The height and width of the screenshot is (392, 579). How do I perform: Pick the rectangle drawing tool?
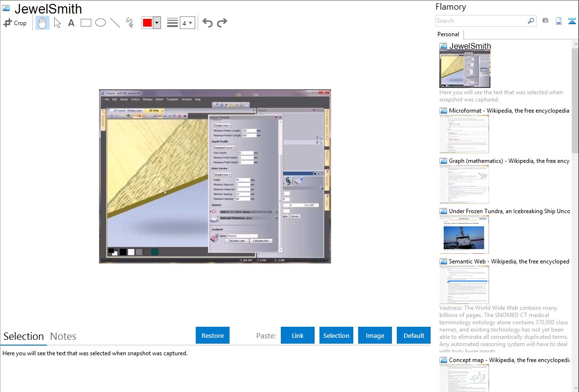86,23
